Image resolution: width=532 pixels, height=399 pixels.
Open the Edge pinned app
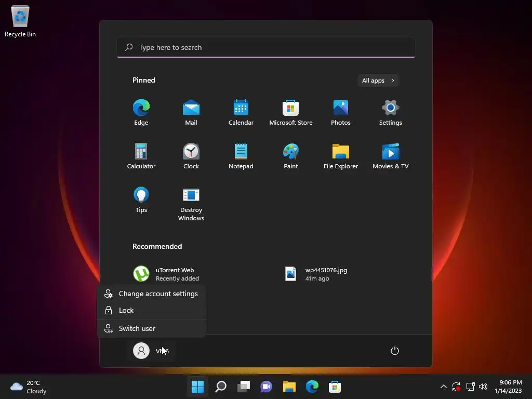click(x=141, y=112)
